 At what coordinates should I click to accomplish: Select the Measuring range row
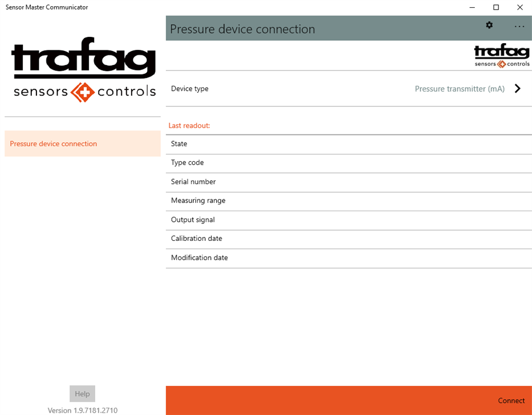tap(349, 201)
